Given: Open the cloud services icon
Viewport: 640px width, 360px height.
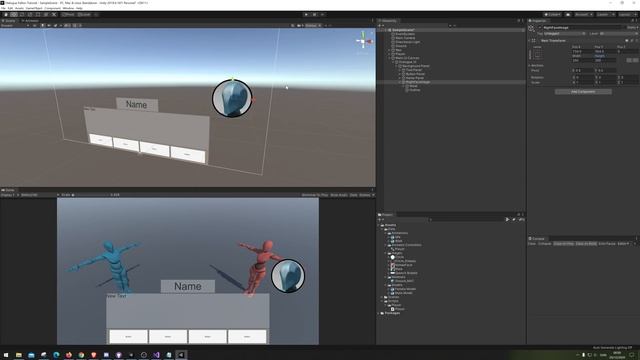Looking at the screenshot, I should 568,14.
